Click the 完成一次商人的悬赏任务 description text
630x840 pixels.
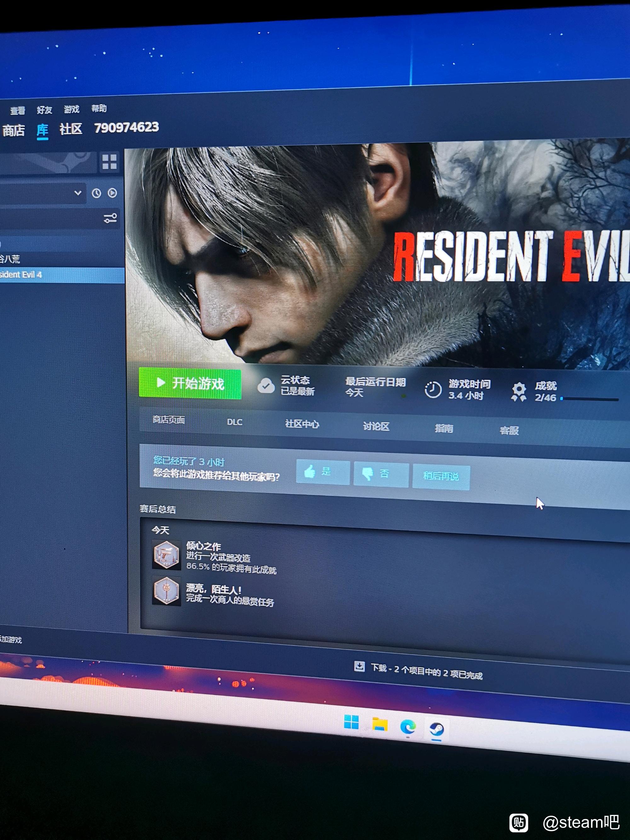click(x=230, y=600)
